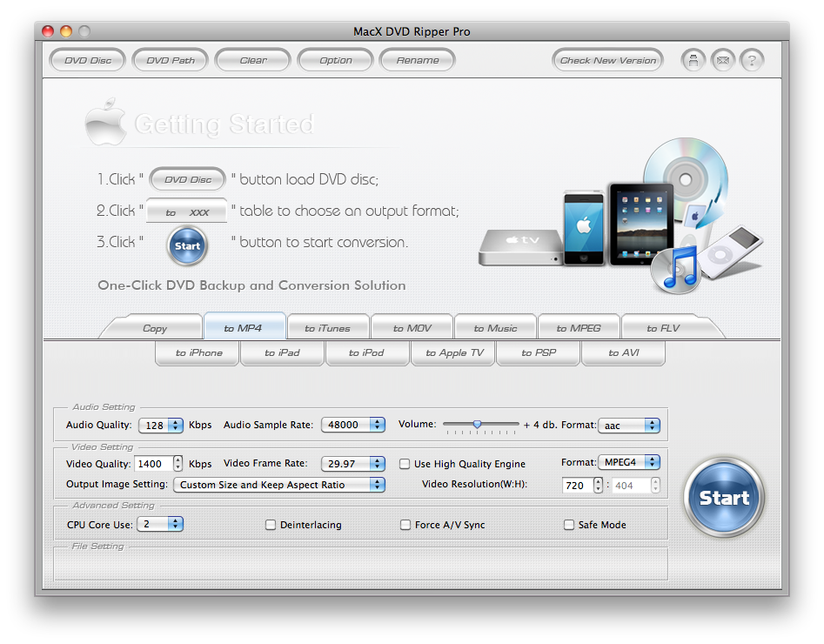The width and height of the screenshot is (824, 644).
Task: Select the to iTunes tab
Action: pos(327,328)
